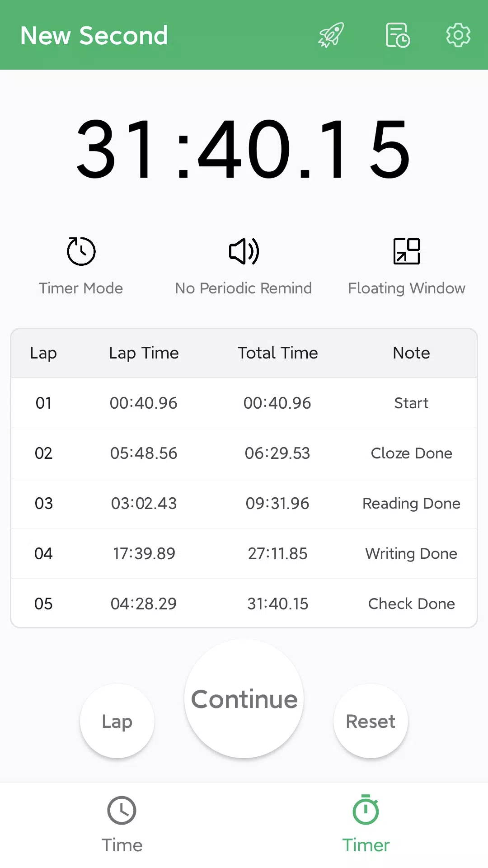Edit the Reading Done note

tap(411, 503)
